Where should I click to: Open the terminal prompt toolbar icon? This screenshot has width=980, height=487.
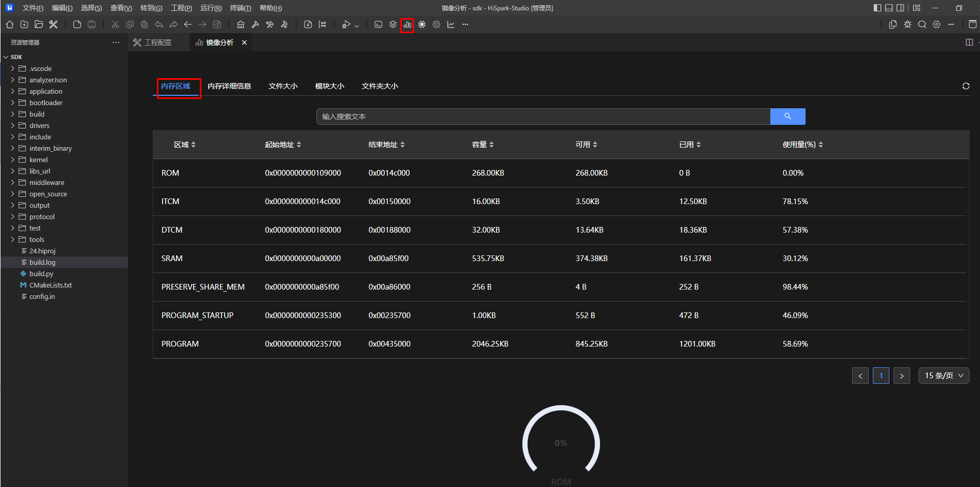(378, 24)
